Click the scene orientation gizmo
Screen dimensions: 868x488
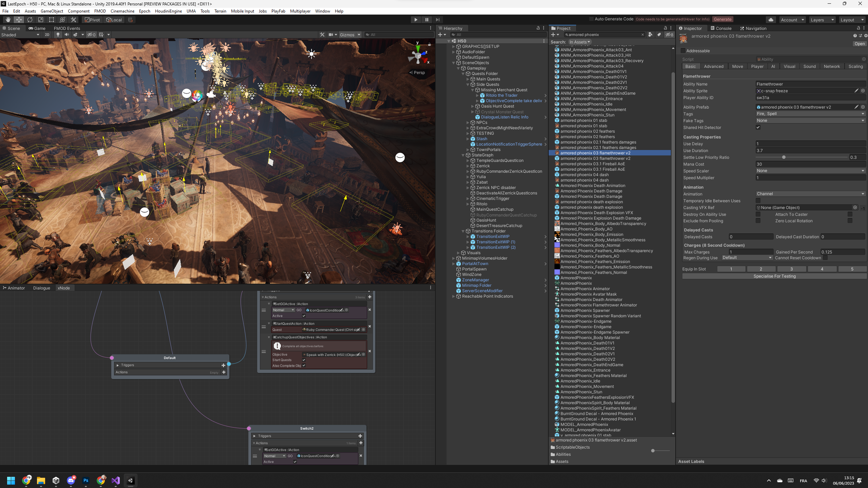418,56
